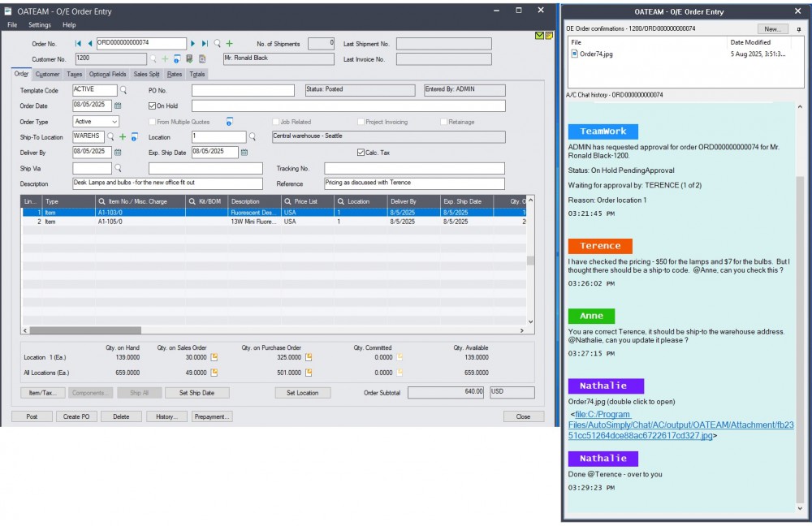Uncheck the Calc. Tax checkbox
Viewport: 812px width, 526px height.
(361, 153)
